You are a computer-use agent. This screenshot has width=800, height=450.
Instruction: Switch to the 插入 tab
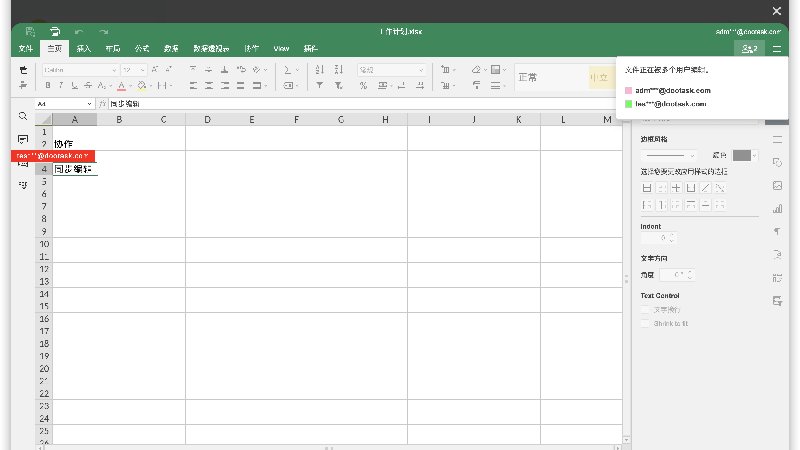(x=84, y=48)
